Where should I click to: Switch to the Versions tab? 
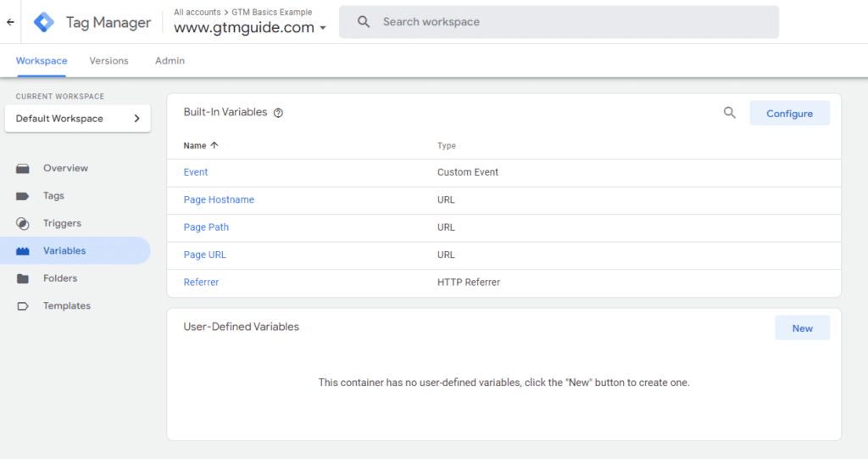tap(108, 61)
